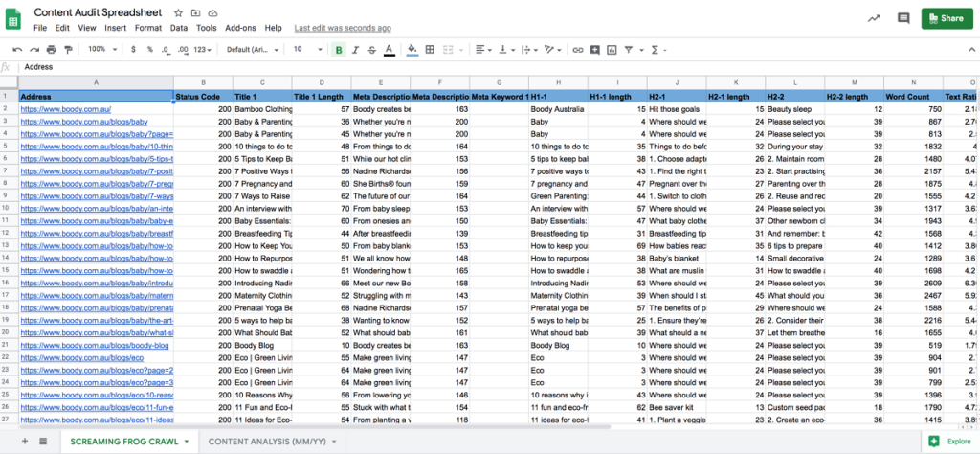Click the Insert comment icon
This screenshot has height=454, width=980.
pyautogui.click(x=595, y=50)
